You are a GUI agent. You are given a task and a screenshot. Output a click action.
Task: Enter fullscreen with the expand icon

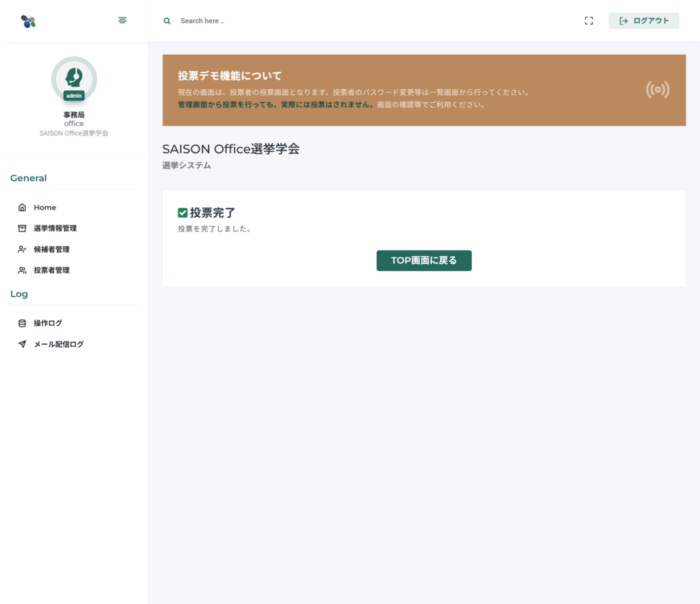(x=589, y=21)
